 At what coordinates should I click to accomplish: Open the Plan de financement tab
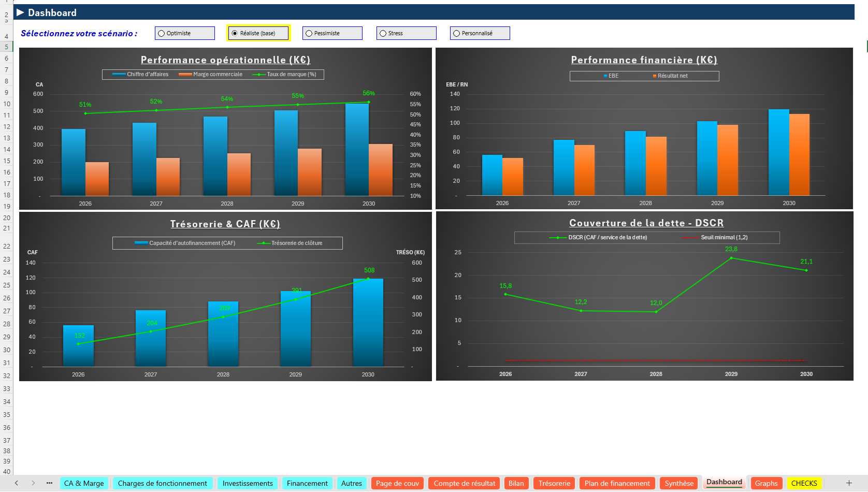617,483
